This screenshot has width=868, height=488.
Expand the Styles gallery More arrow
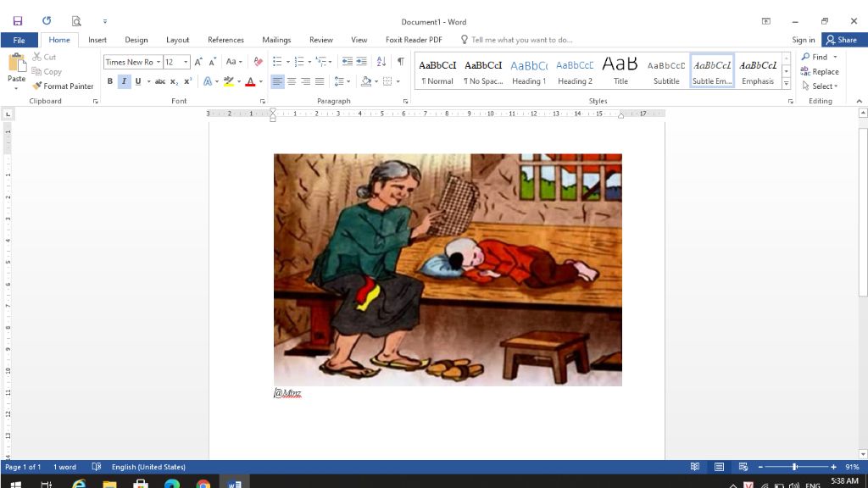(x=786, y=84)
